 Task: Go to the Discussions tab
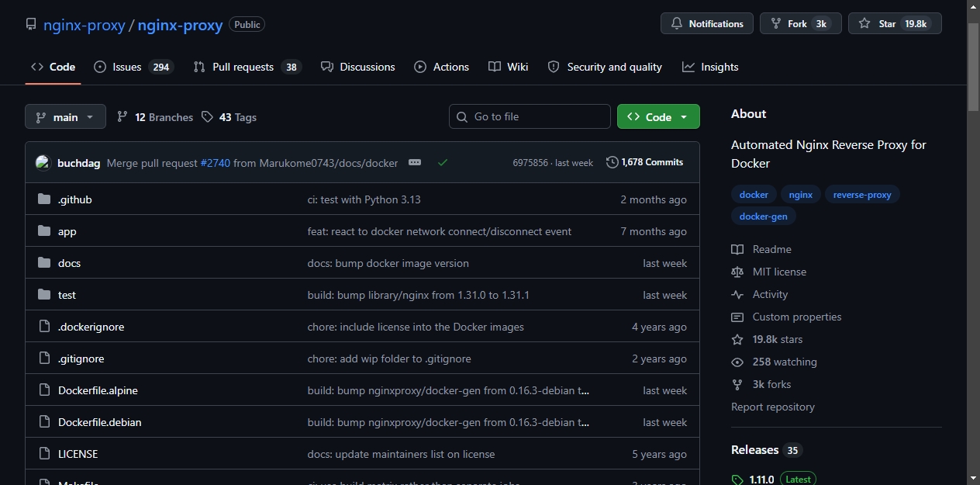(358, 67)
